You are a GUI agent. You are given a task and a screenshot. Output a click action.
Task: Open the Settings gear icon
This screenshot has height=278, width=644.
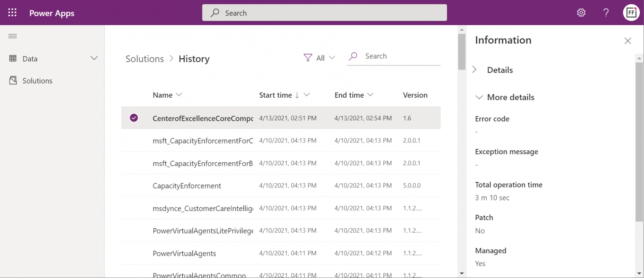click(x=581, y=13)
